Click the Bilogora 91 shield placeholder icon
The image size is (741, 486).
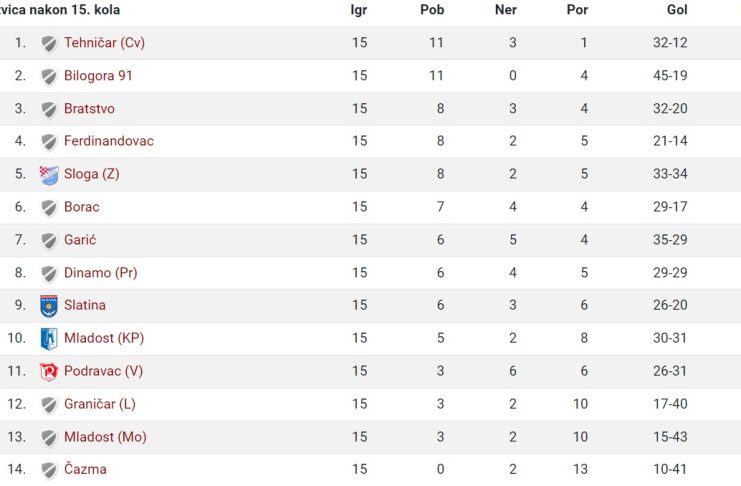coord(49,77)
